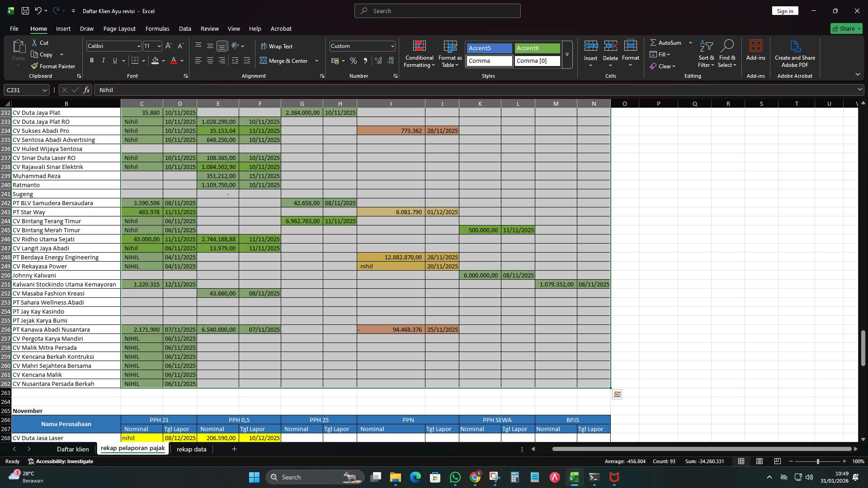Open the Daftar klien sheet tab
This screenshot has height=488, width=868.
[73, 449]
